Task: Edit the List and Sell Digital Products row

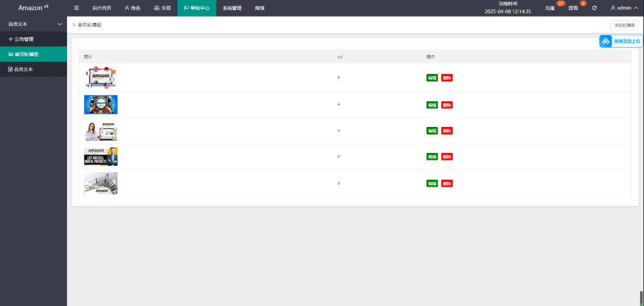Action: point(432,157)
